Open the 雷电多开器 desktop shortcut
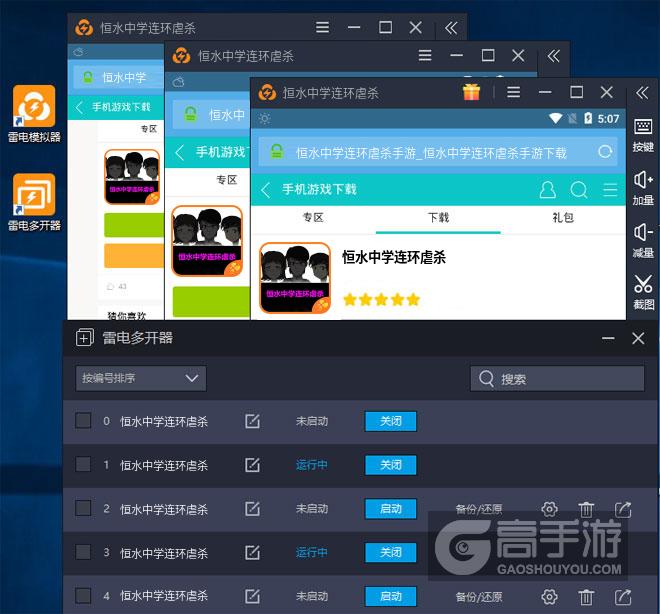The image size is (660, 614). [x=34, y=202]
